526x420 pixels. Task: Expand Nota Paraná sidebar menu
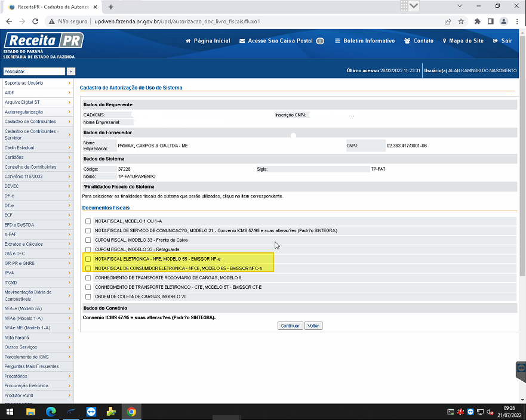38,338
